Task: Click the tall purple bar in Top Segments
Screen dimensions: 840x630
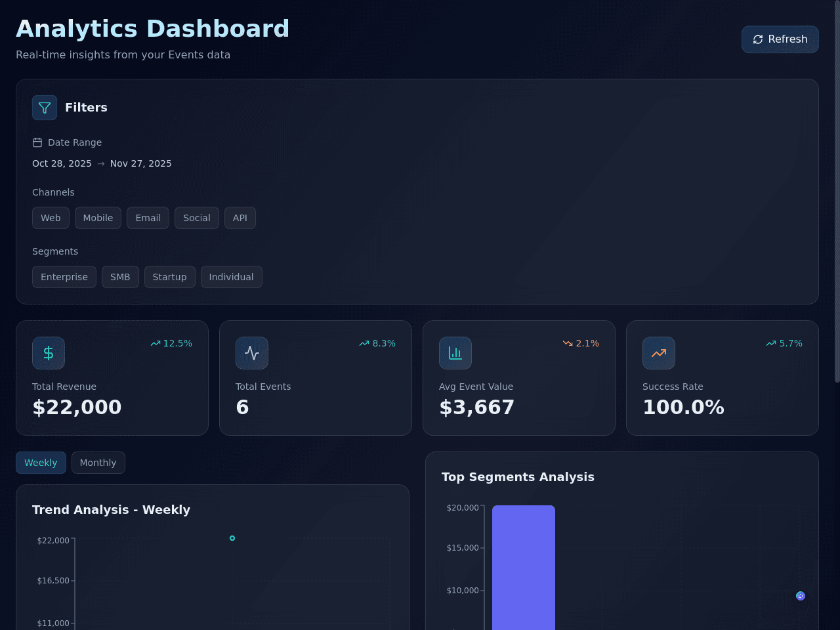Action: 524,568
